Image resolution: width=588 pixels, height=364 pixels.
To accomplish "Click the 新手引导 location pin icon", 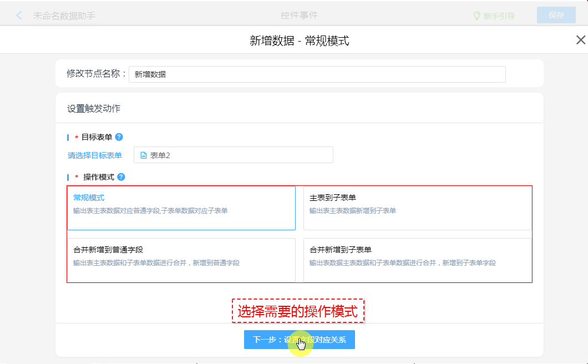I will 476,16.
